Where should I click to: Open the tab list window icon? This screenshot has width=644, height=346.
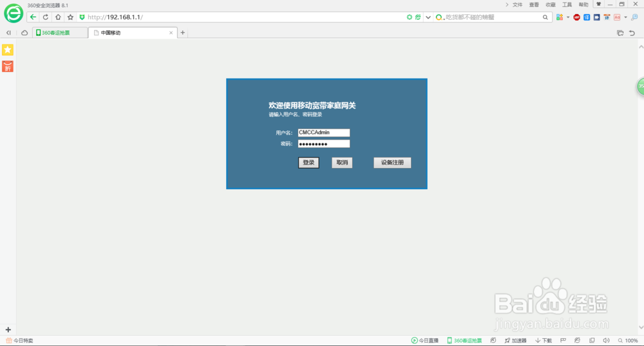point(620,33)
